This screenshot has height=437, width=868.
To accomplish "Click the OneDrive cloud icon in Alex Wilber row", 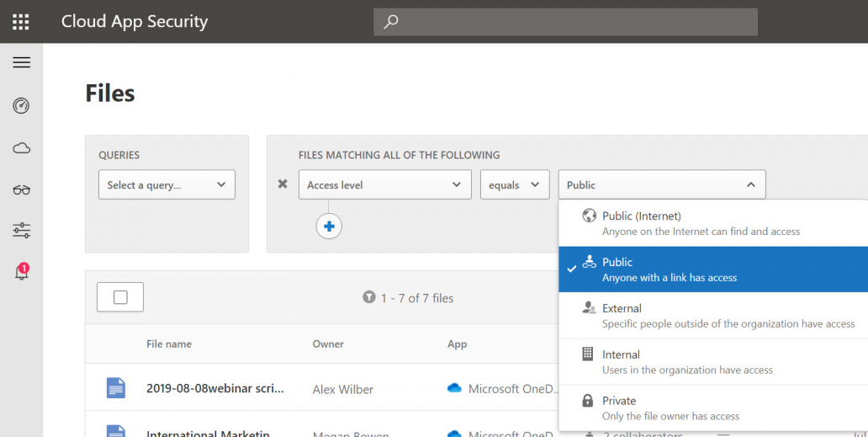I will coord(454,388).
